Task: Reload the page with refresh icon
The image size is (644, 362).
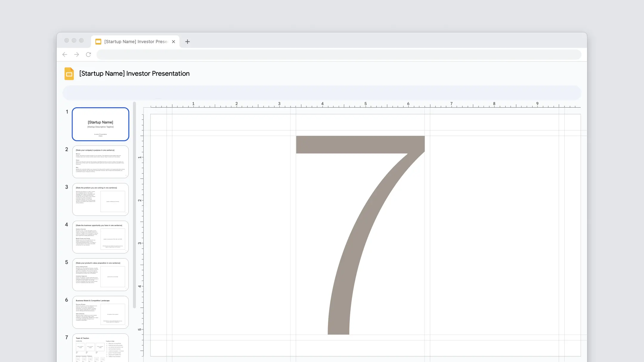Action: (x=89, y=55)
